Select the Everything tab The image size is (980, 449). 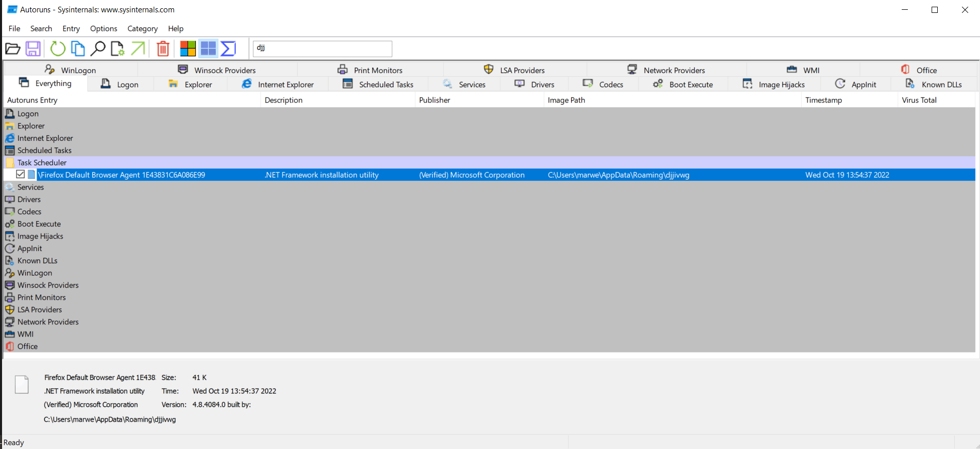tap(45, 84)
